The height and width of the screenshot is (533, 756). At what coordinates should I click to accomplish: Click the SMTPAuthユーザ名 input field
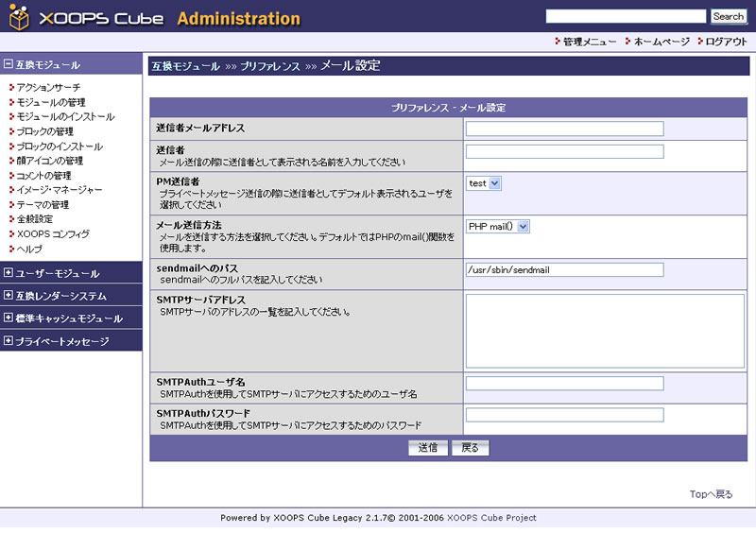pyautogui.click(x=564, y=384)
